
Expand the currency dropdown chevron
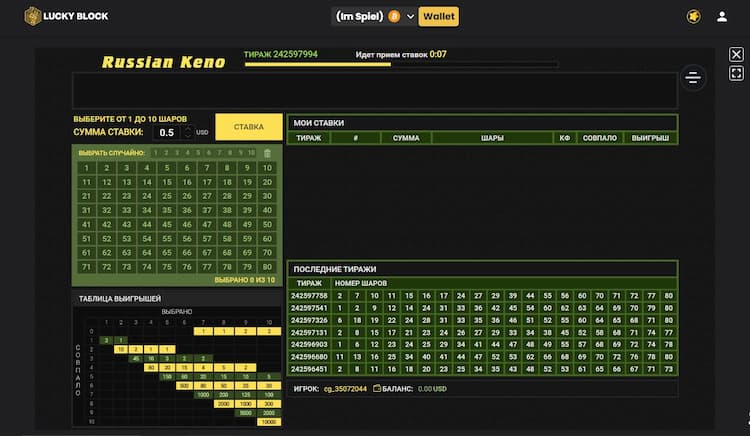(x=410, y=17)
